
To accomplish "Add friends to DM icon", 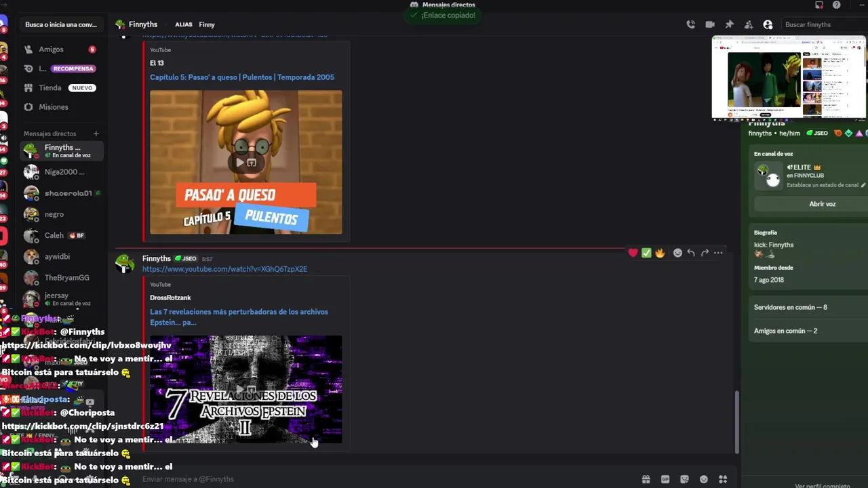I will click(749, 24).
